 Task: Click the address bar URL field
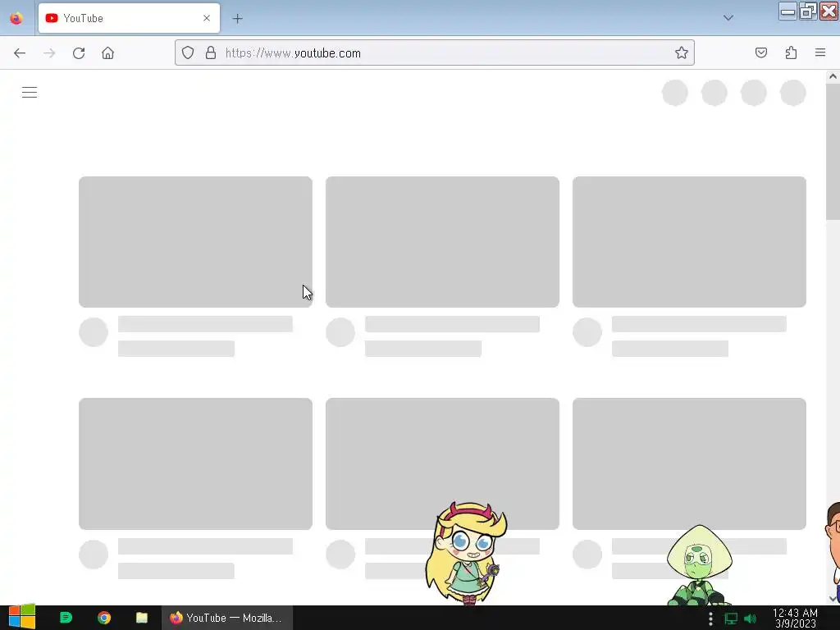[435, 52]
